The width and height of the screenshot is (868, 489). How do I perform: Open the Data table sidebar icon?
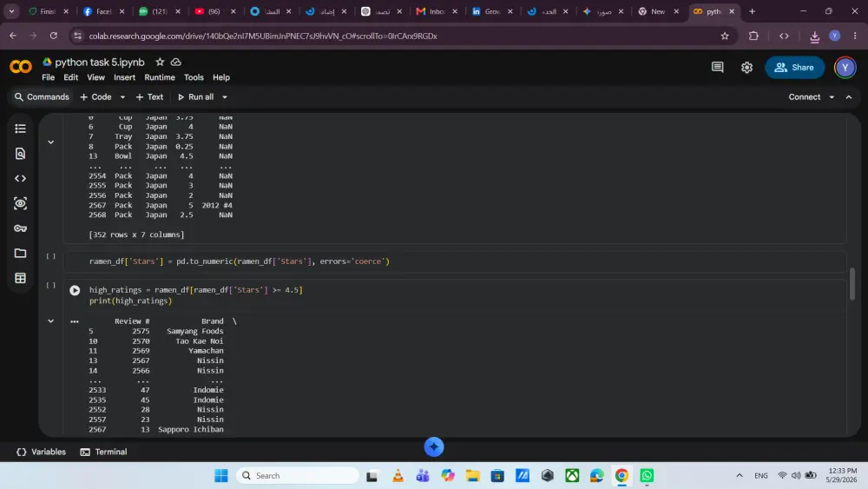[21, 278]
